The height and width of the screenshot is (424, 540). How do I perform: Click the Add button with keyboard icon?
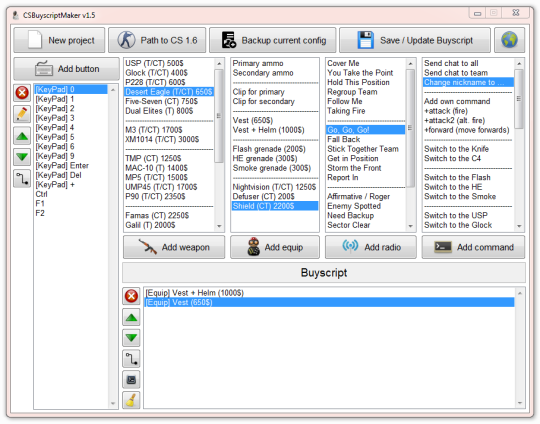pos(66,69)
